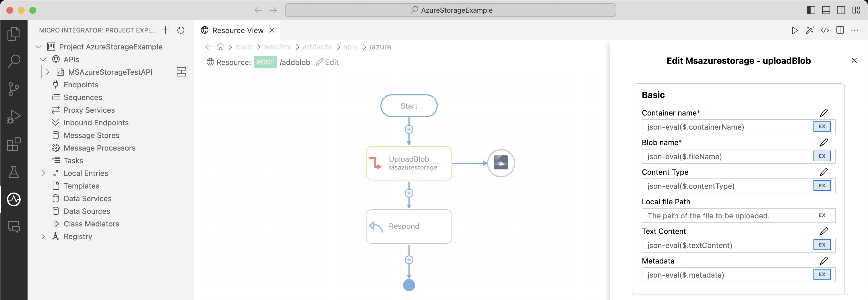Viewport: 868px width, 300px height.
Task: Toggle EX expression for Content Type
Action: point(822,186)
